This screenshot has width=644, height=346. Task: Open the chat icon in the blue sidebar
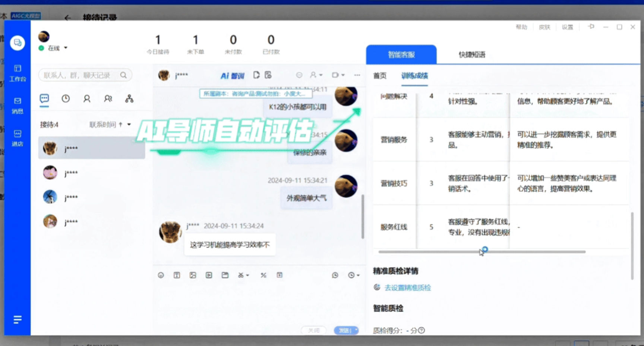point(17,43)
